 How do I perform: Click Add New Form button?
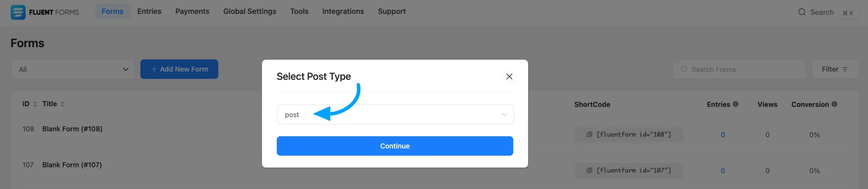pos(179,69)
